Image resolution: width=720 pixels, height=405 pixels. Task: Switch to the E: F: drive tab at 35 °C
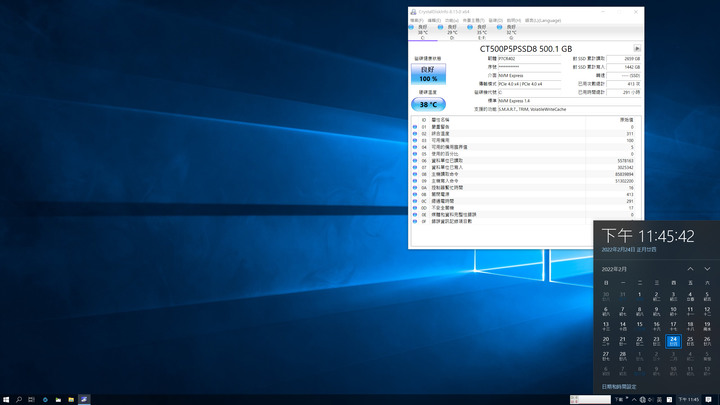481,32
